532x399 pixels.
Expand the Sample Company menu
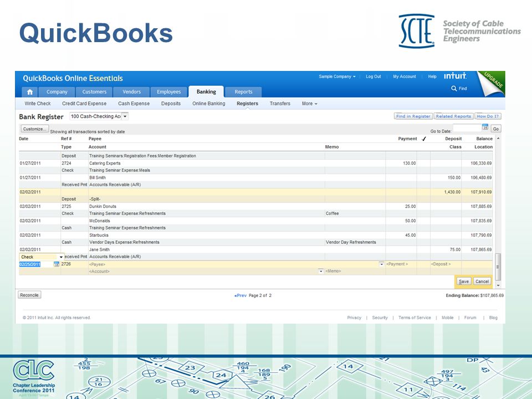tap(337, 76)
